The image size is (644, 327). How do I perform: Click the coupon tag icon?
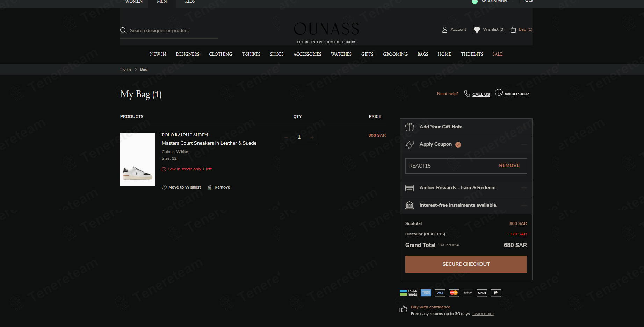click(x=410, y=144)
